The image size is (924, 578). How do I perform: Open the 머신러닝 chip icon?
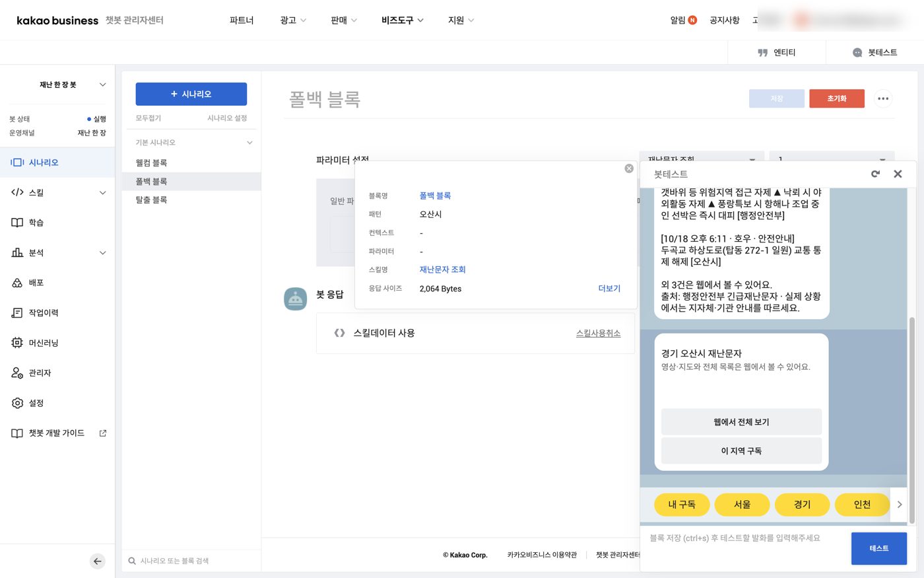pyautogui.click(x=17, y=343)
